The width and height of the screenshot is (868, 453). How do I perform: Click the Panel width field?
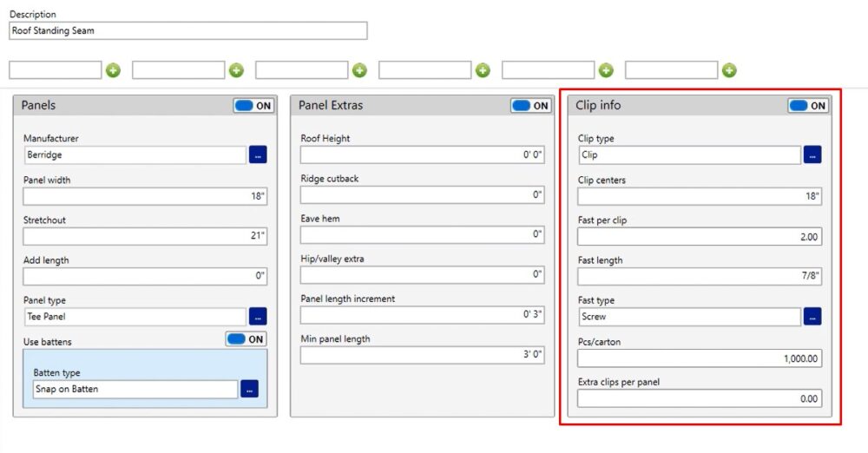coord(145,196)
